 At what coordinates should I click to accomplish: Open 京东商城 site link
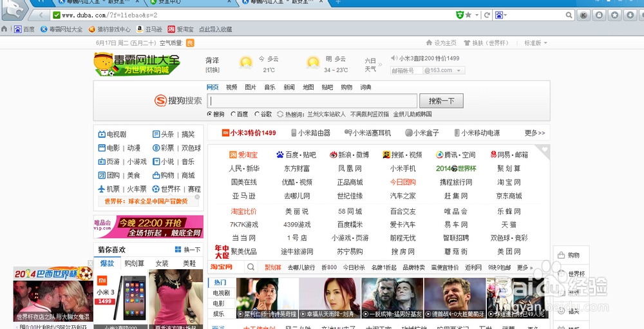[509, 196]
